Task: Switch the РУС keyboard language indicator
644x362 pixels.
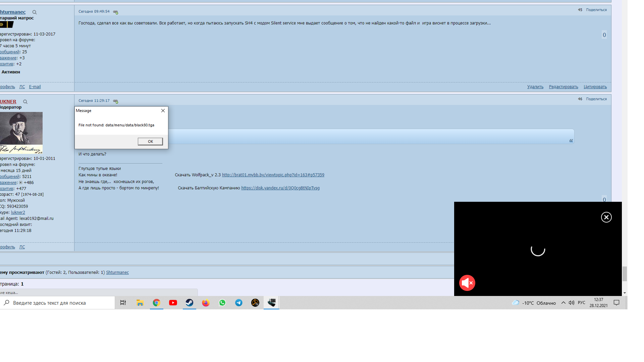Action: point(581,303)
